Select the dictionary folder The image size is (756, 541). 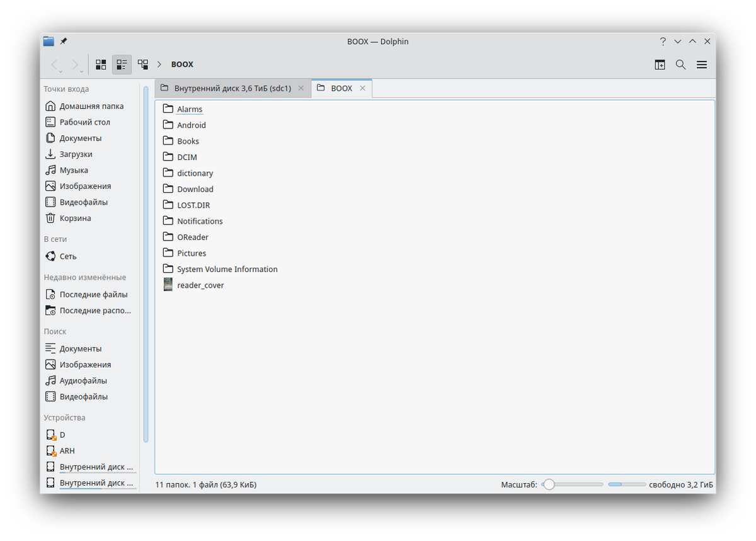[x=188, y=173]
